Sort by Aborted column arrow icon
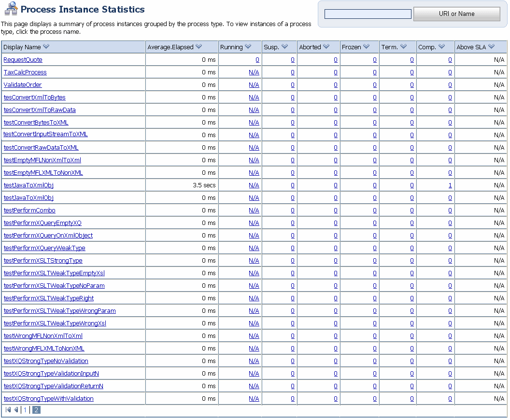 [x=326, y=46]
